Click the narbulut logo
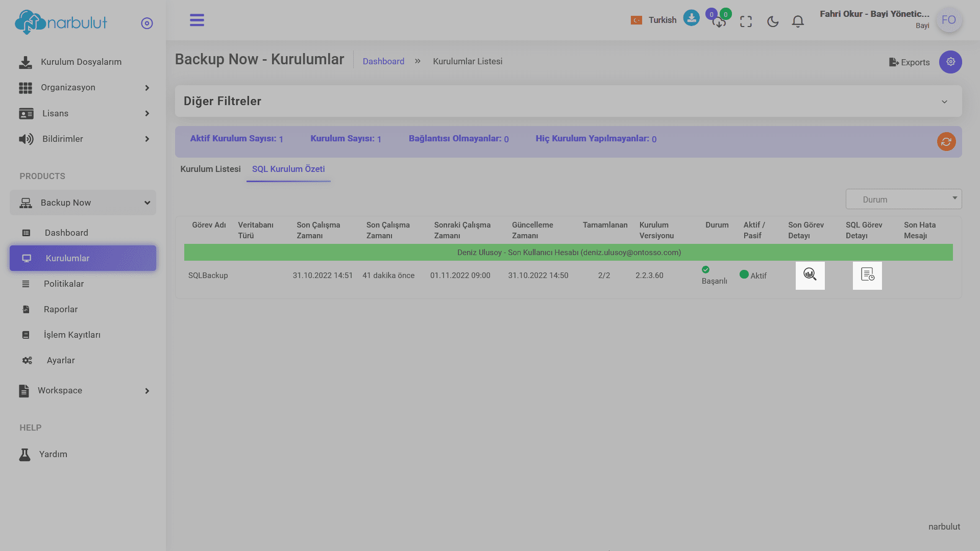 point(61,22)
